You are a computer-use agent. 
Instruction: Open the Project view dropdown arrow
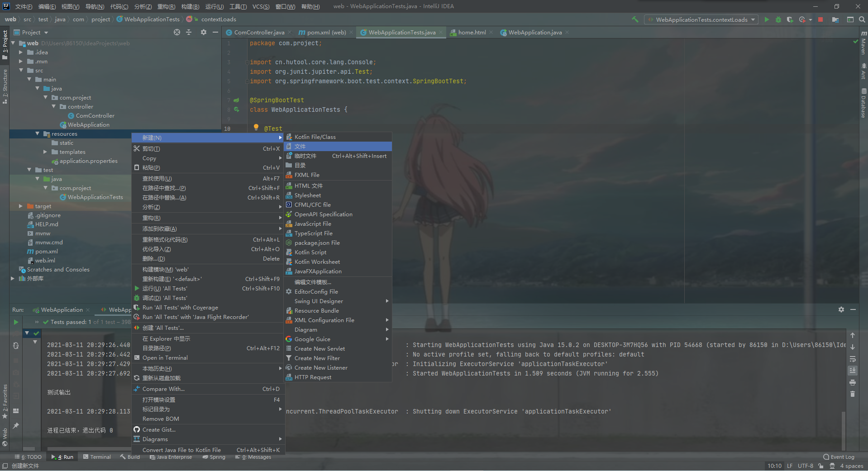tap(46, 33)
